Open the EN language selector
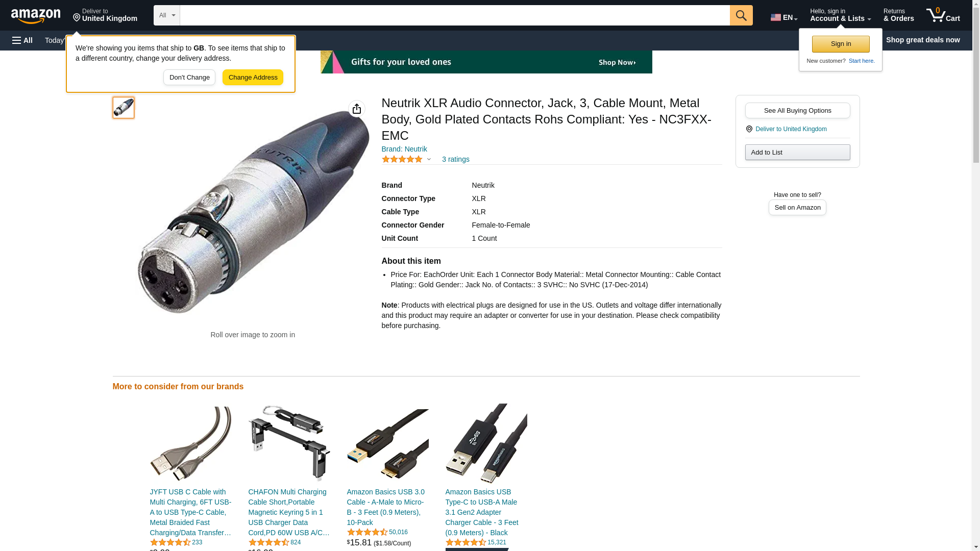Image resolution: width=980 pixels, height=551 pixels. 784,17
